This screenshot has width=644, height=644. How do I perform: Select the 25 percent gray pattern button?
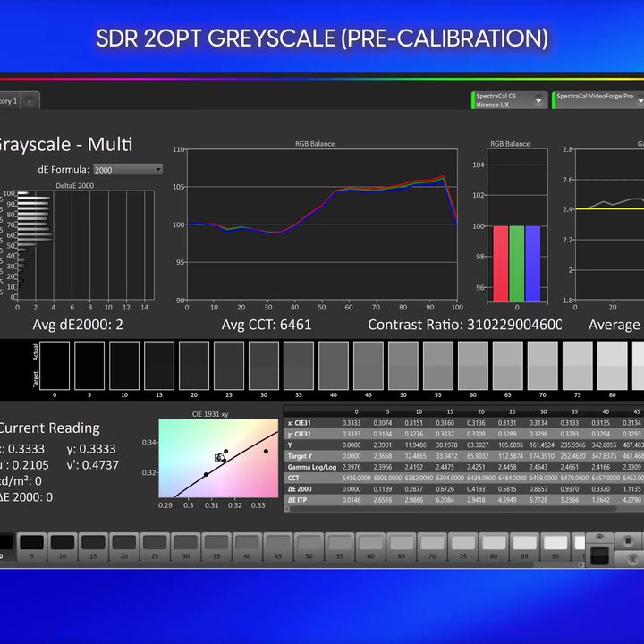pos(155,547)
